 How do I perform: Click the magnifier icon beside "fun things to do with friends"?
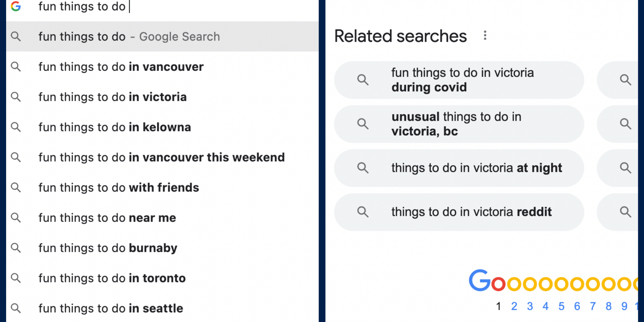coord(16,187)
